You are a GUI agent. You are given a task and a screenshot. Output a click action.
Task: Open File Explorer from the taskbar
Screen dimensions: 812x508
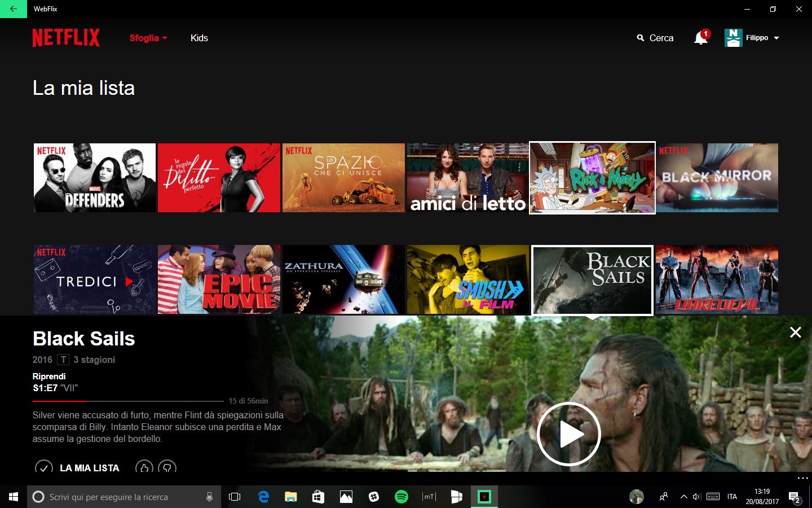point(290,497)
